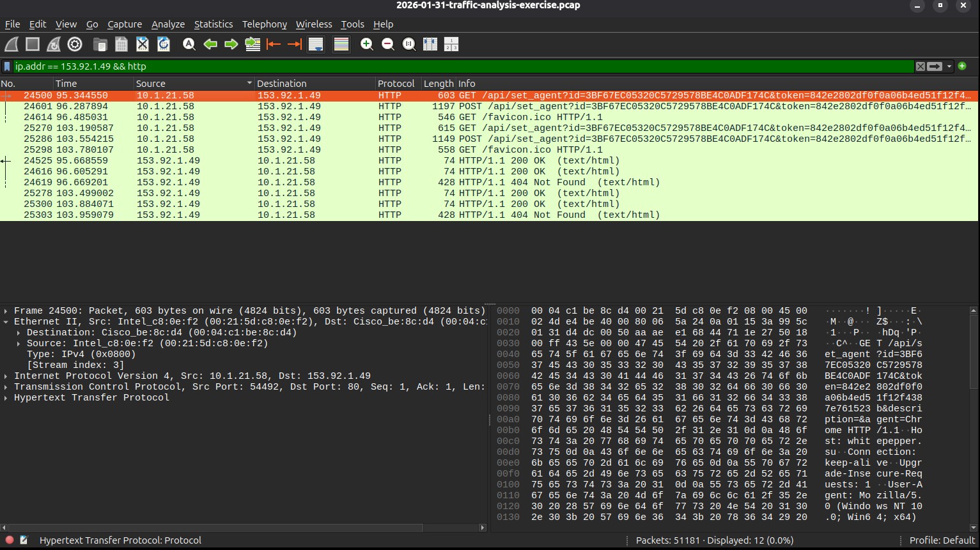This screenshot has height=550, width=980.
Task: Open the display filter history dropdown
Action: click(949, 66)
